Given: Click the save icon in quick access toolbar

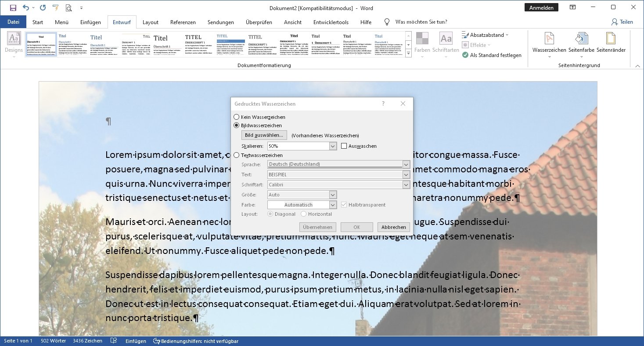Looking at the screenshot, I should tap(13, 8).
